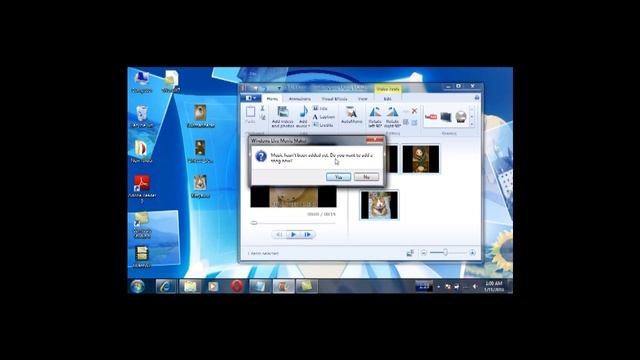The height and width of the screenshot is (360, 640).
Task: Click the red Remove X icon
Action: click(x=414, y=111)
